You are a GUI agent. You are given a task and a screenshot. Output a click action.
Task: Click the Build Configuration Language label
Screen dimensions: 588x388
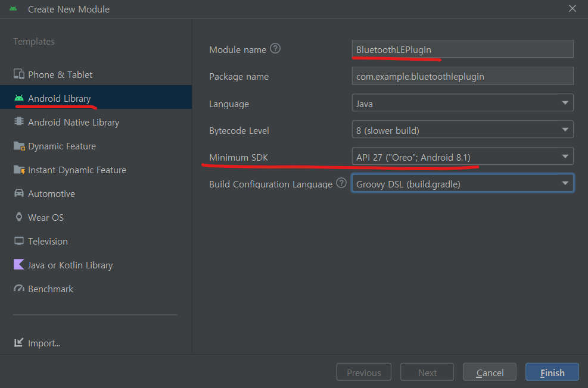point(270,184)
